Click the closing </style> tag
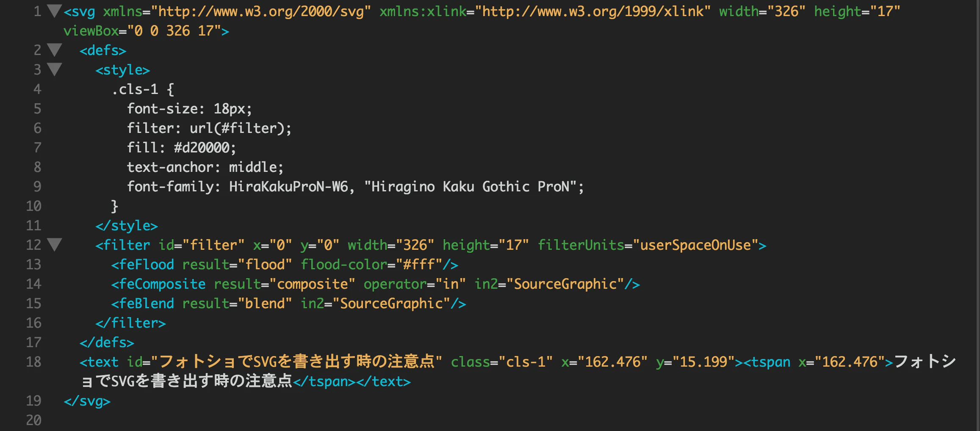The width and height of the screenshot is (980, 431). [x=127, y=226]
